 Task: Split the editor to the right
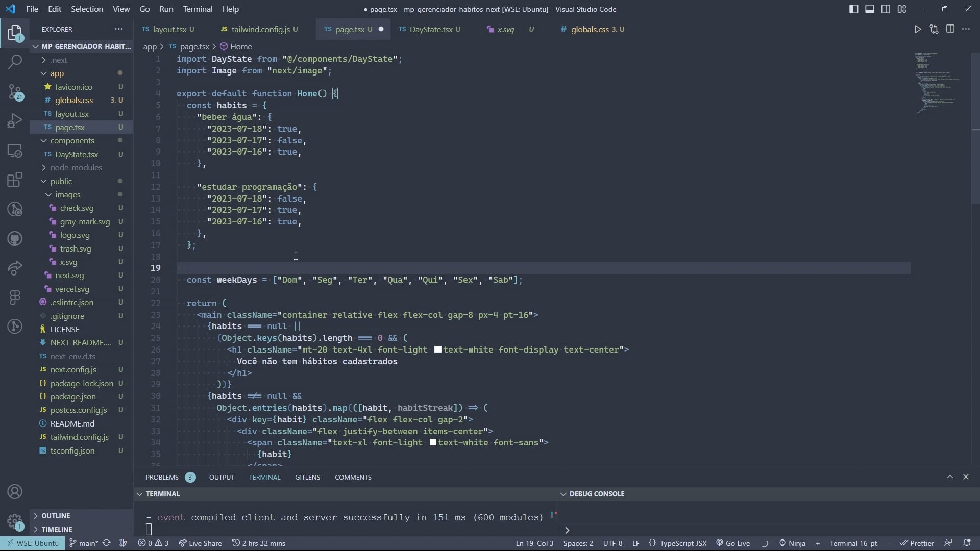pyautogui.click(x=950, y=29)
